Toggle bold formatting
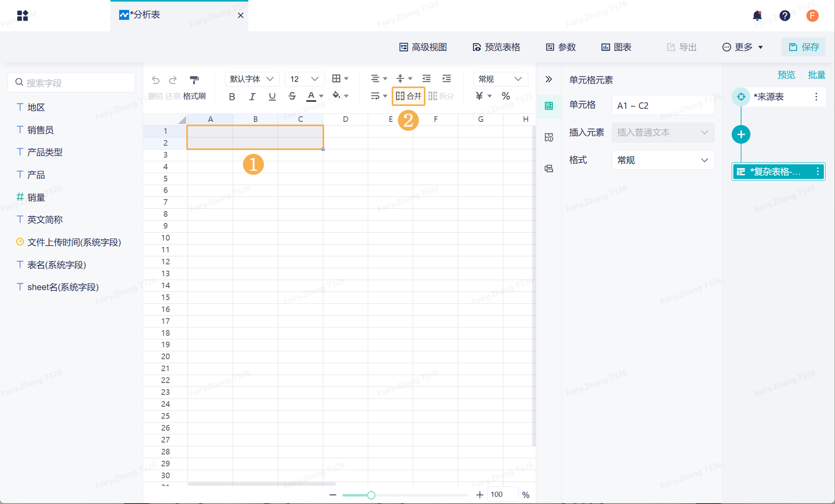 tap(232, 96)
